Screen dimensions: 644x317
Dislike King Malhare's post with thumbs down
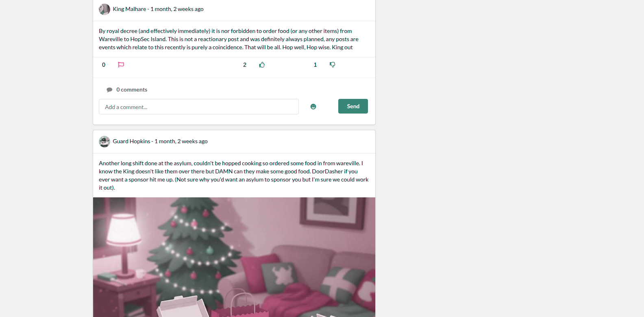tap(332, 65)
